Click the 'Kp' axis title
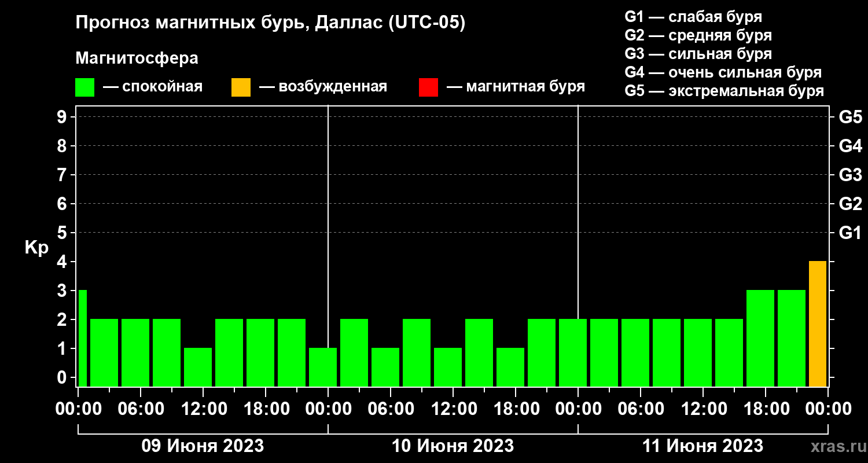This screenshot has height=463, width=868. pyautogui.click(x=36, y=248)
